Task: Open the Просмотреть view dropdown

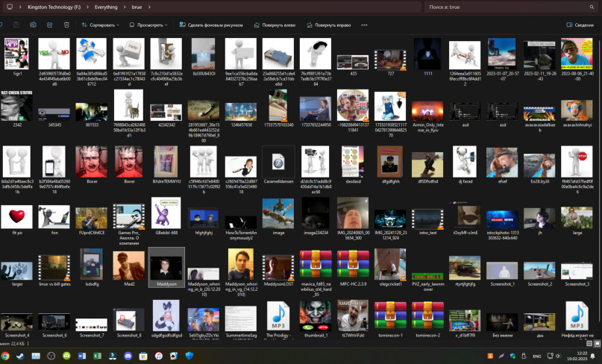Action: 148,25
